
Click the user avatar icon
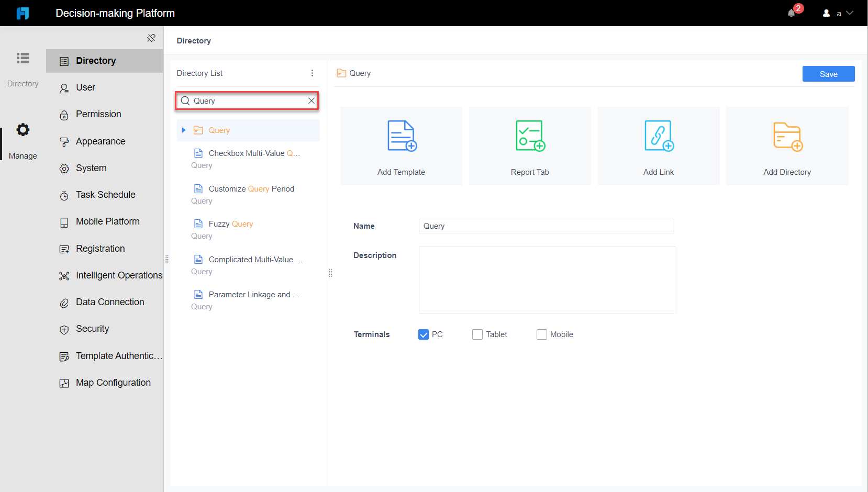(x=826, y=13)
